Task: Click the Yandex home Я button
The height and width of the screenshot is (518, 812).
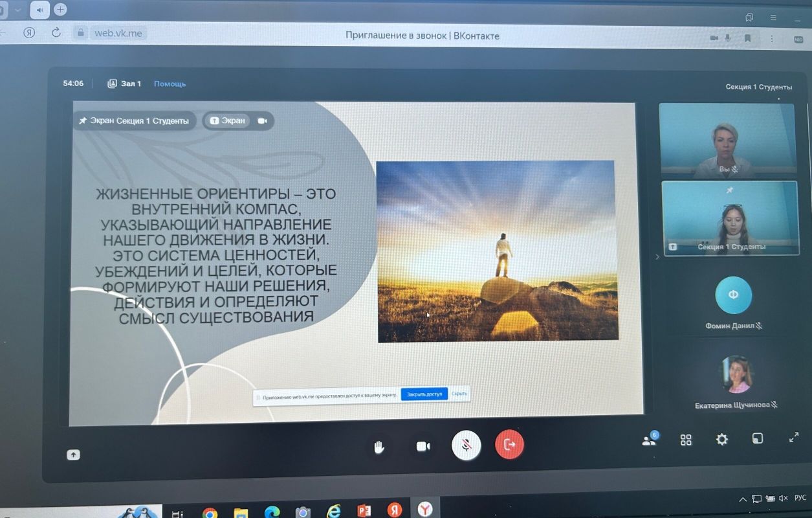Action: (29, 32)
